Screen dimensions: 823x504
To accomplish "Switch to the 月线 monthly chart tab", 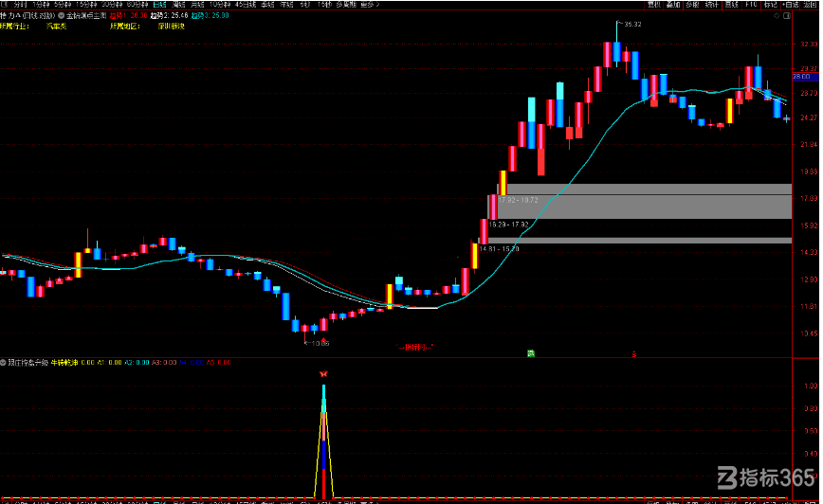I will click(197, 4).
